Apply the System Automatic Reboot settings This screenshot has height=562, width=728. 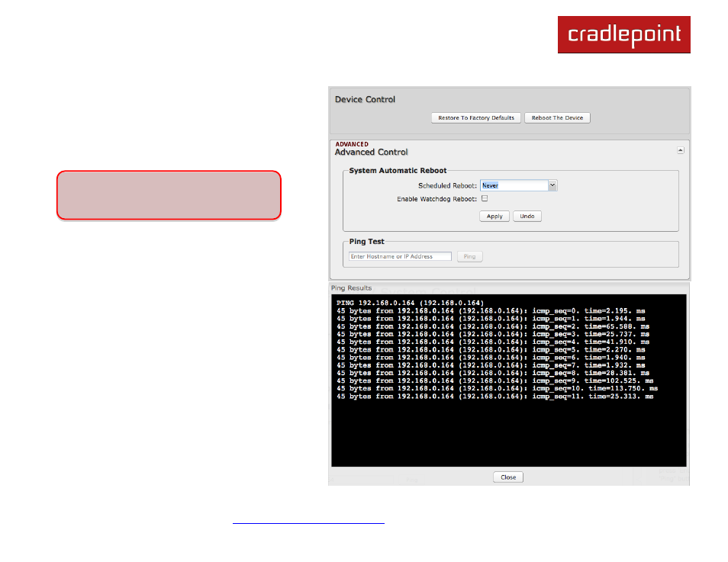click(494, 217)
